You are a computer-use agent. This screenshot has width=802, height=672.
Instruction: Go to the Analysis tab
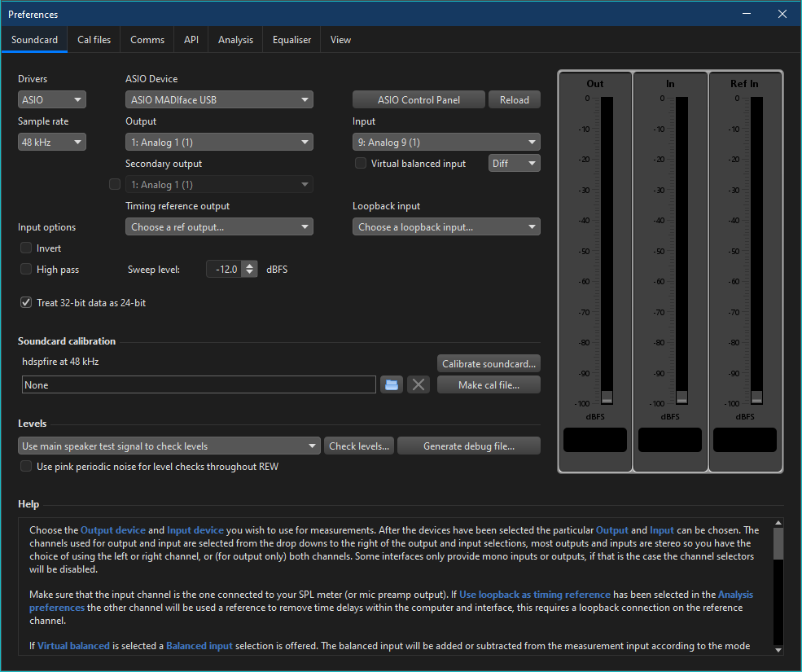tap(235, 40)
